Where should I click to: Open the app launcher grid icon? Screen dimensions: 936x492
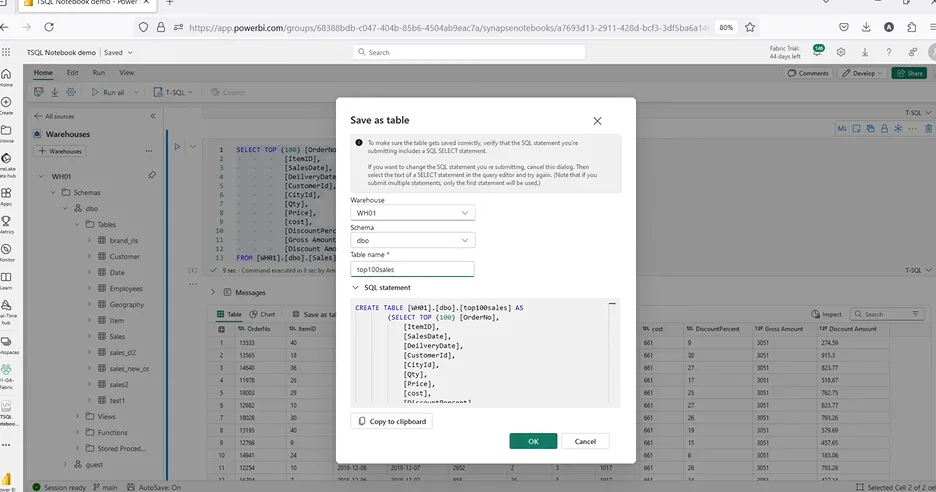(6, 52)
